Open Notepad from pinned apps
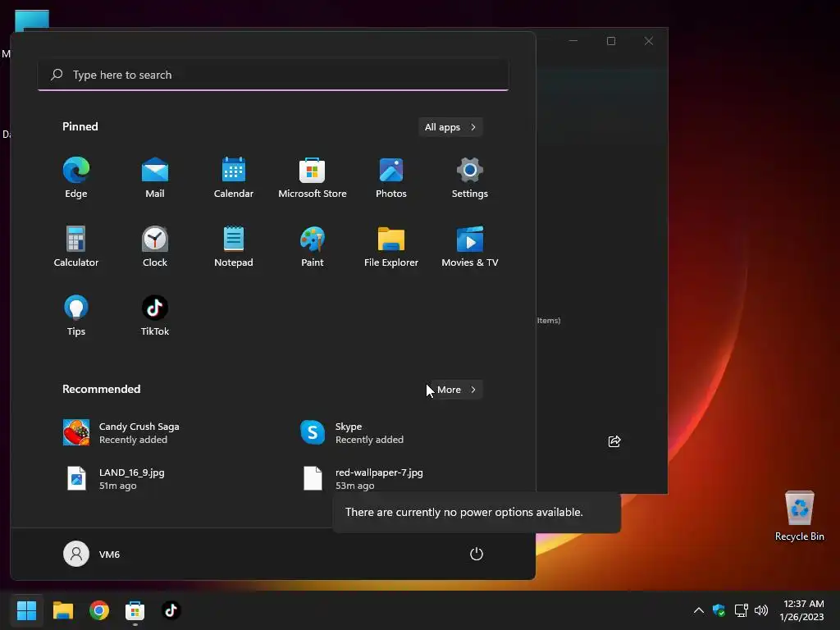 pyautogui.click(x=234, y=247)
